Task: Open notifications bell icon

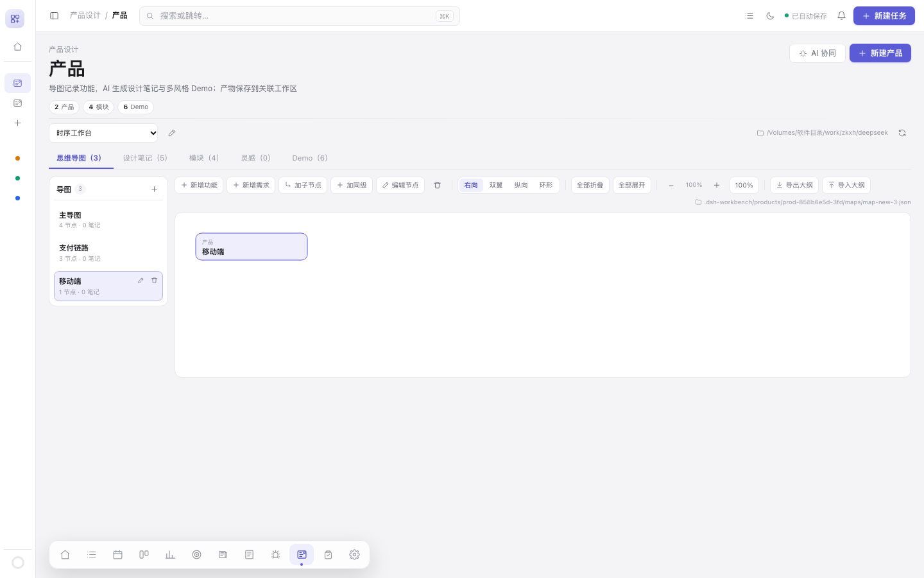Action: pos(841,15)
